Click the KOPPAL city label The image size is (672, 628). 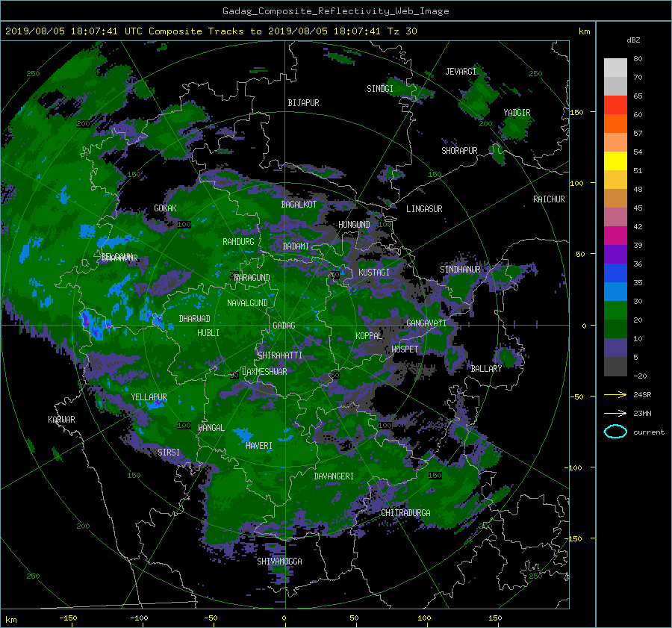pos(369,336)
